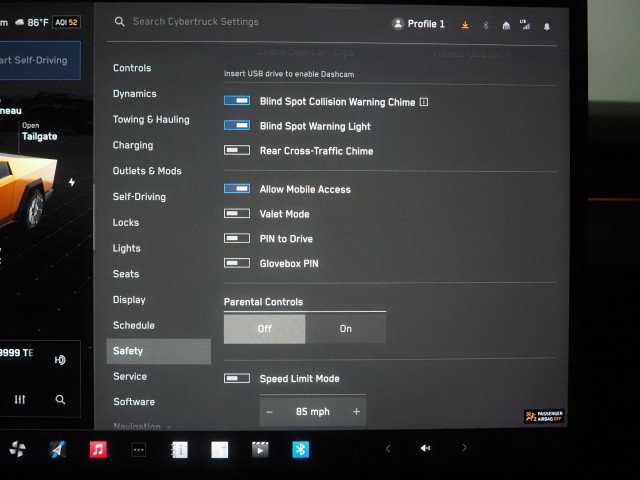Image resolution: width=640 pixels, height=480 pixels.
Task: Toggle Blind Spot Collision Warning Chime
Action: (237, 100)
